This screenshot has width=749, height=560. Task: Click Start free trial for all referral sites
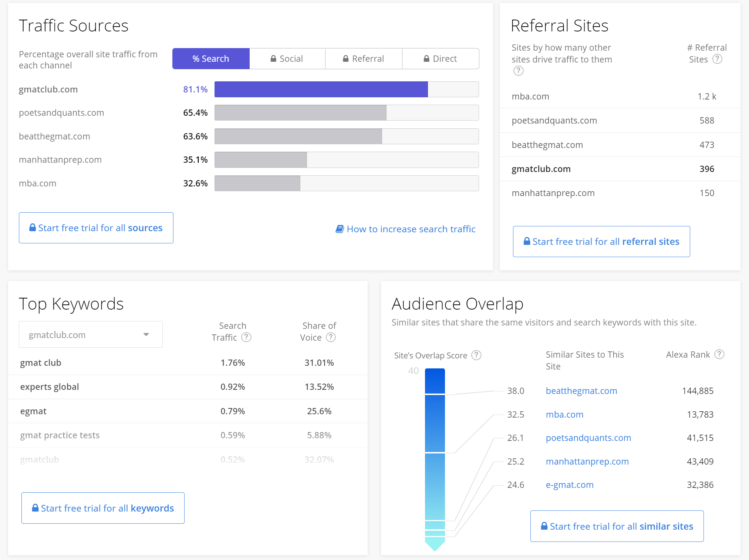pos(601,242)
